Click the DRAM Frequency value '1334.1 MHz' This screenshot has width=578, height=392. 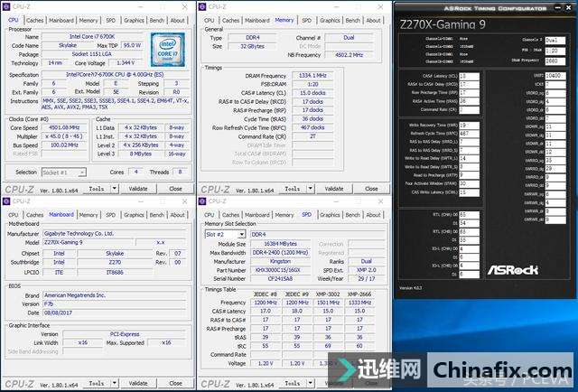click(x=312, y=76)
